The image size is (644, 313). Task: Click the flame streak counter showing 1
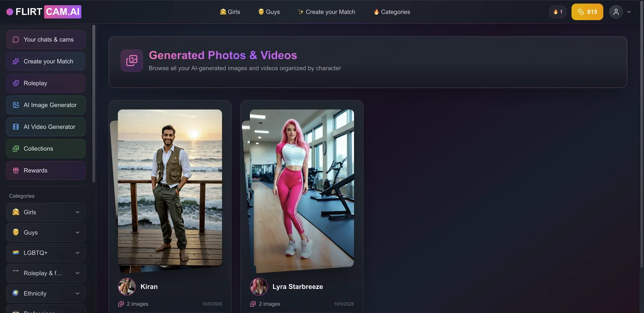coord(558,12)
